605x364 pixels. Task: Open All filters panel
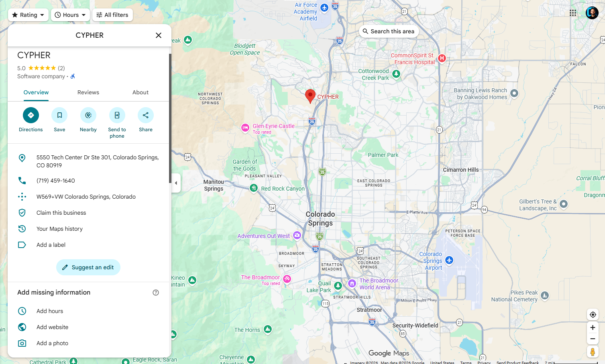[x=112, y=15]
